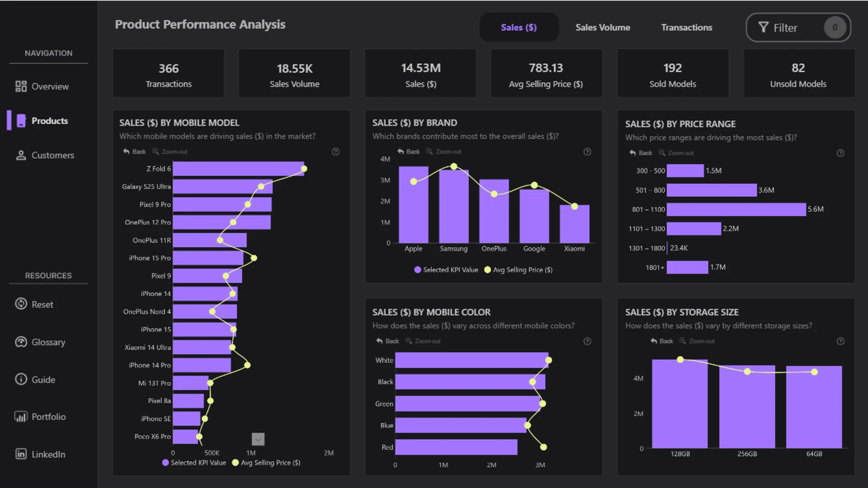The width and height of the screenshot is (868, 488).
Task: Click help icon on Sales by Brand chart
Action: click(x=587, y=152)
